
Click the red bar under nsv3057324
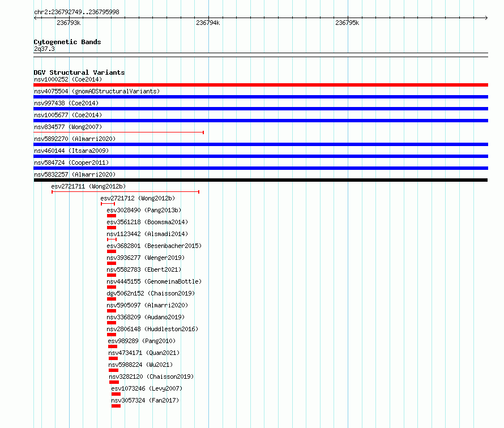116,406
